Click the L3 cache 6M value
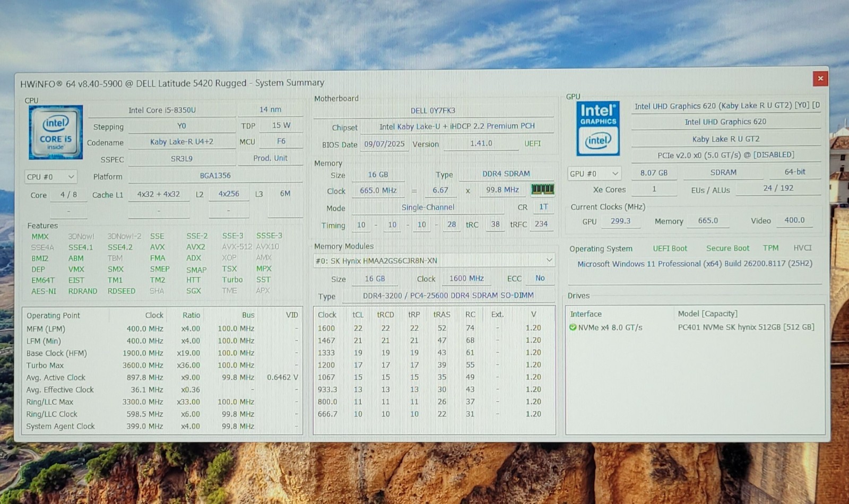Image resolution: width=849 pixels, height=504 pixels. pyautogui.click(x=285, y=194)
